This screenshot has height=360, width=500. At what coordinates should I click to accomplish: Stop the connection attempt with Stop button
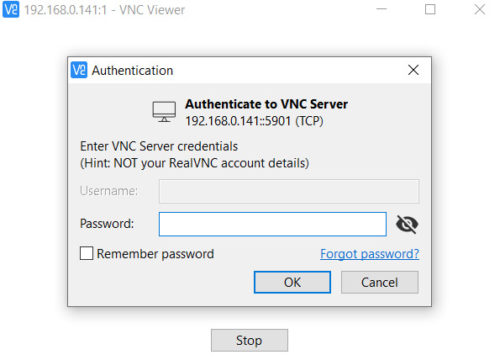click(x=249, y=340)
